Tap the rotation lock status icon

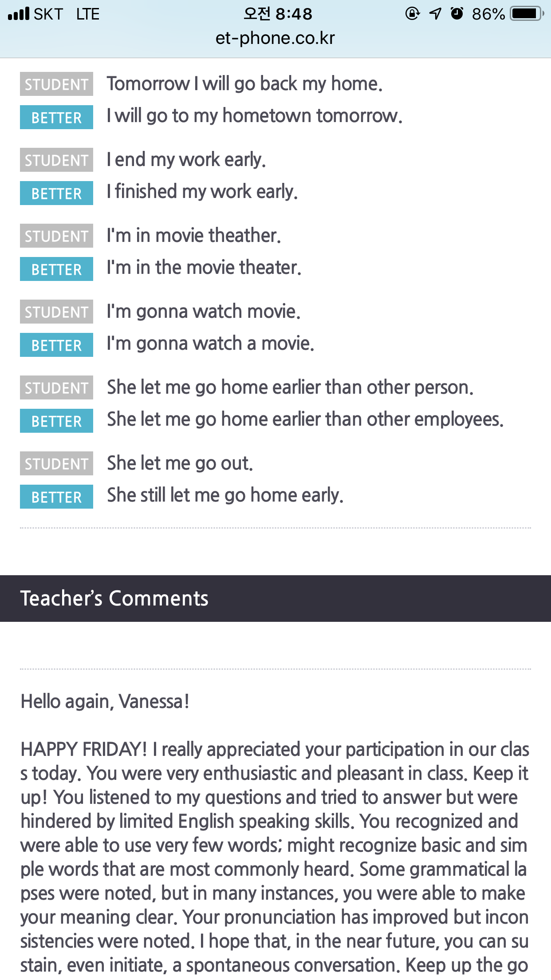pos(412,14)
